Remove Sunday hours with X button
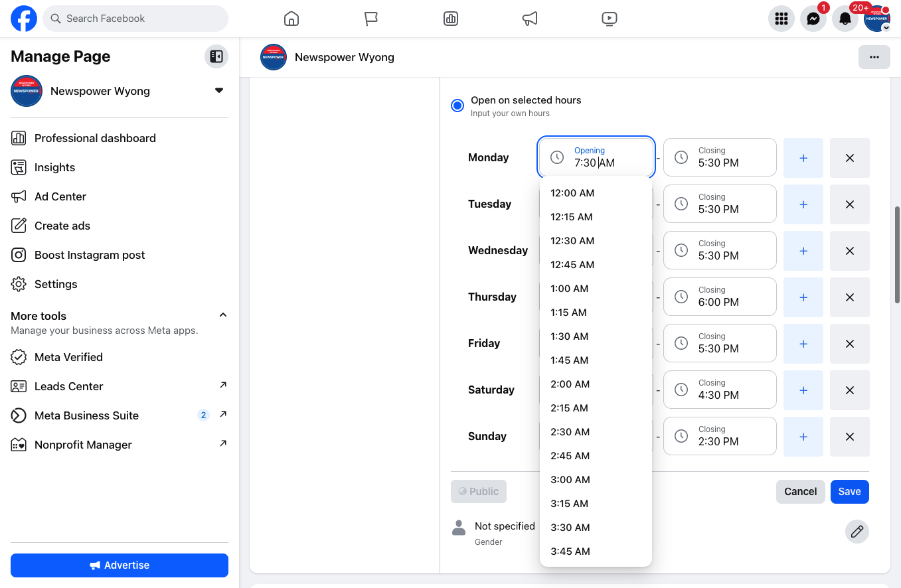The height and width of the screenshot is (588, 901). [850, 437]
